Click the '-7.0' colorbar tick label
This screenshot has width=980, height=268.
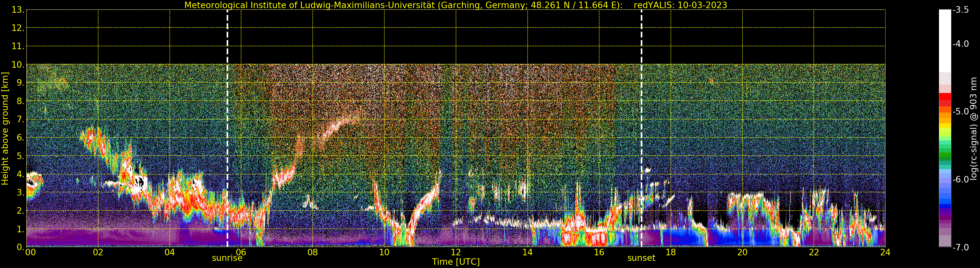pos(961,247)
